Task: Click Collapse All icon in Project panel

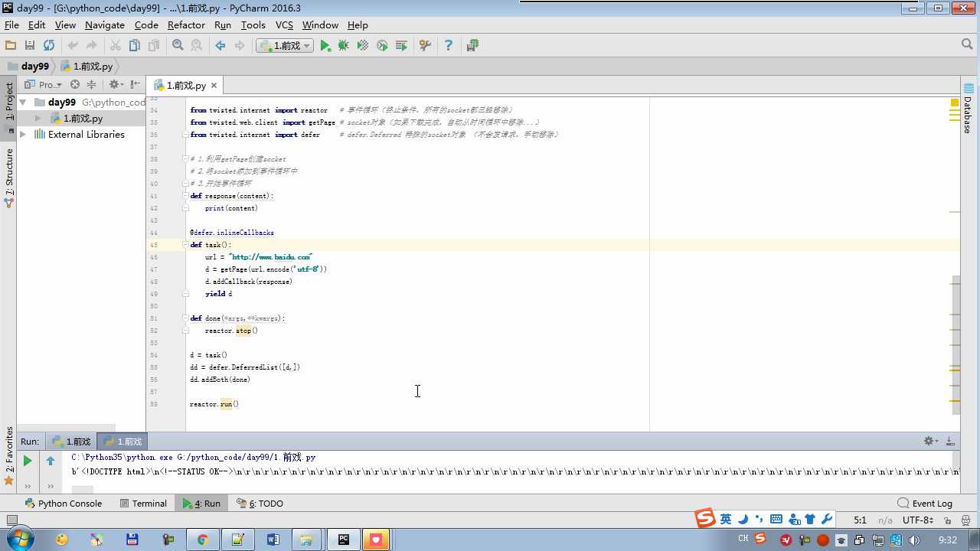Action: 92,85
